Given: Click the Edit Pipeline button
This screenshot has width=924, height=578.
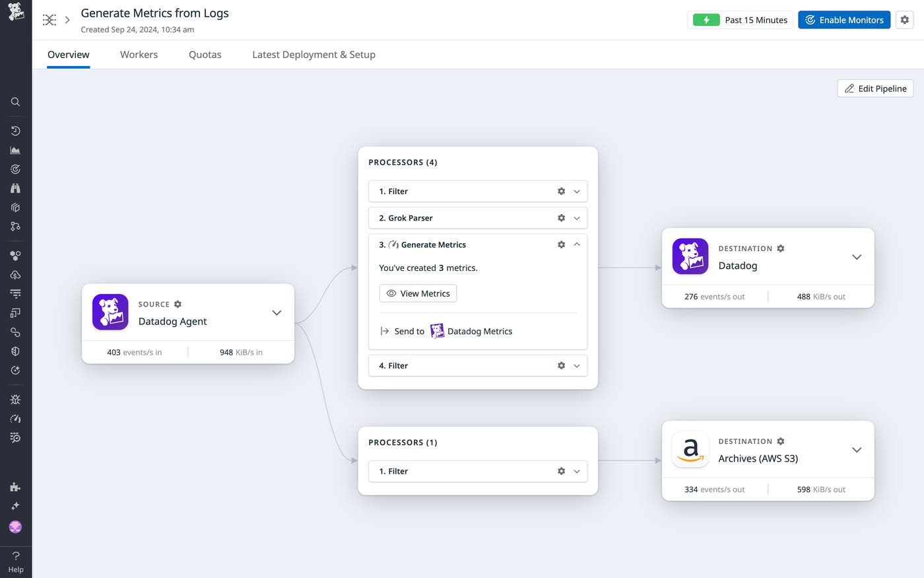Looking at the screenshot, I should tap(875, 89).
